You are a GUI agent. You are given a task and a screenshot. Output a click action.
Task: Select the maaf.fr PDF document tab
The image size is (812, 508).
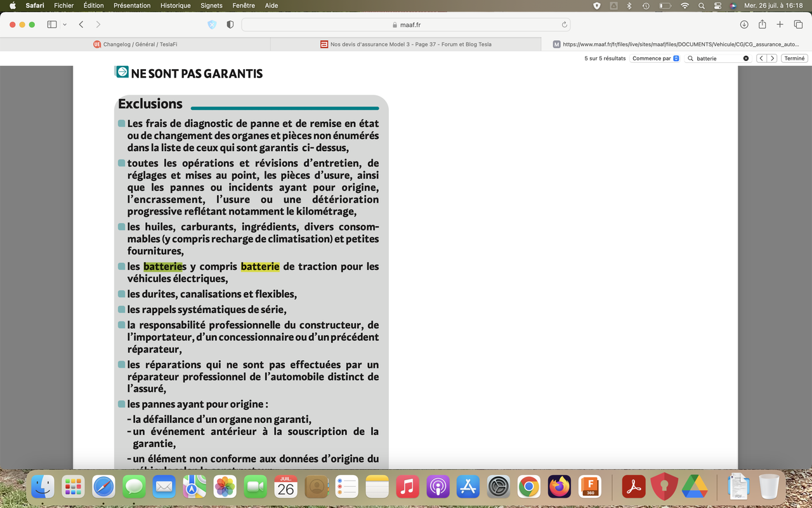pos(676,44)
